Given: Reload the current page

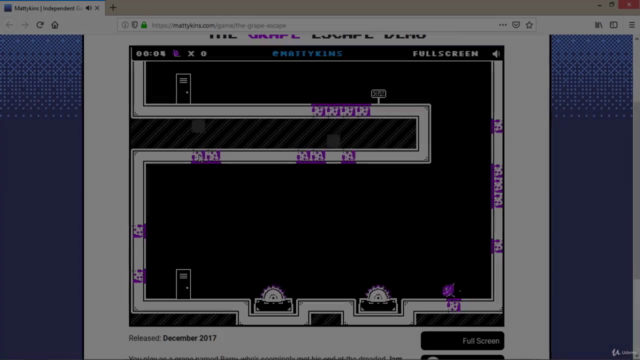Looking at the screenshot, I should click(40, 25).
